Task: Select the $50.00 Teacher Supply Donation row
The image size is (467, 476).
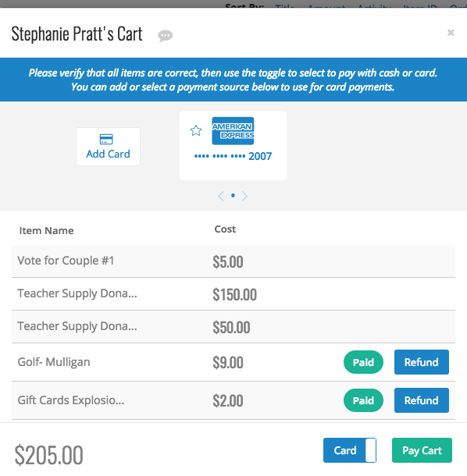Action: [233, 327]
